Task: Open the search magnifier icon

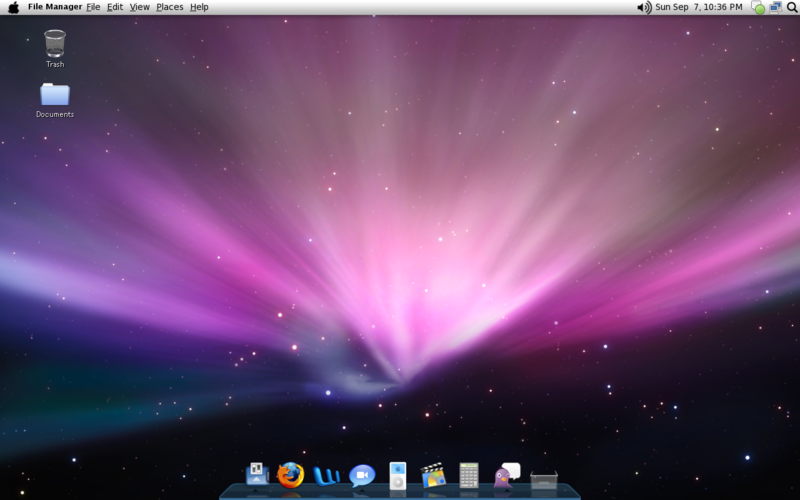Action: click(x=792, y=7)
